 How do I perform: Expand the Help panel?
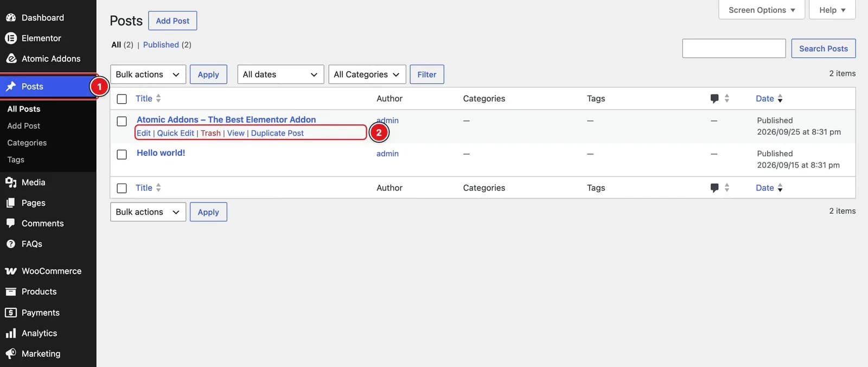(832, 10)
